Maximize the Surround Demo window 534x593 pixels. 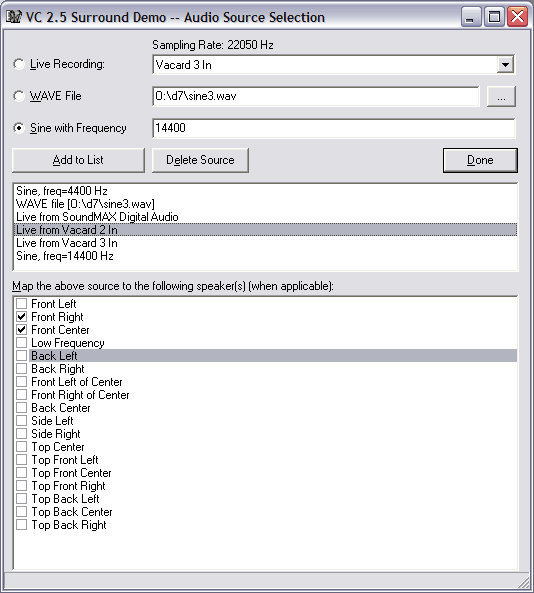(494, 17)
